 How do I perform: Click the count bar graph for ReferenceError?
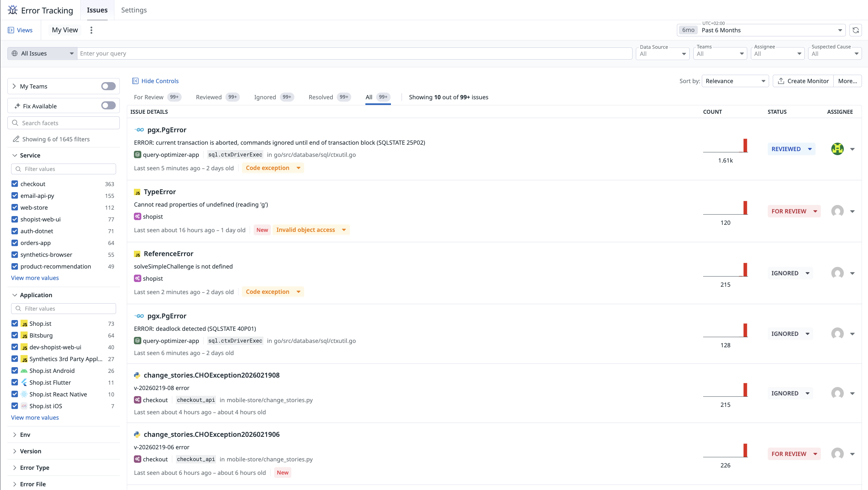coord(725,270)
